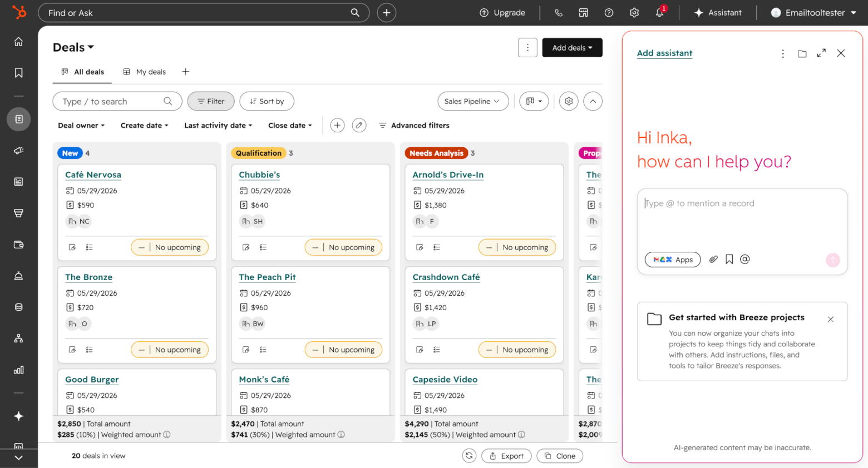Open board settings gear icon
The height and width of the screenshot is (468, 868).
tap(569, 101)
